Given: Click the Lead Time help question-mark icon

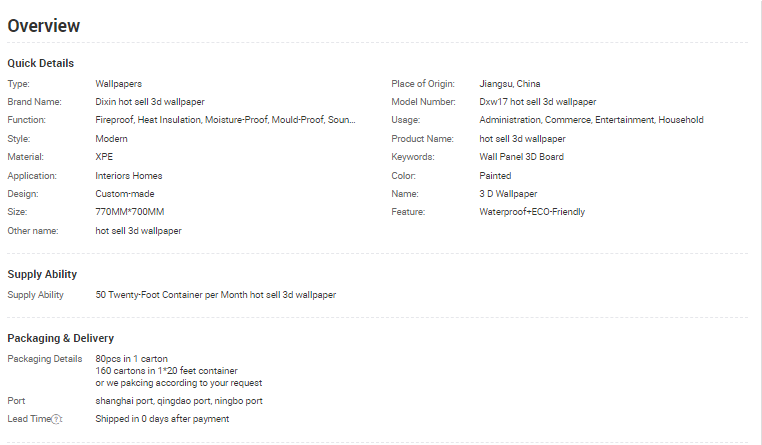Looking at the screenshot, I should (56, 419).
